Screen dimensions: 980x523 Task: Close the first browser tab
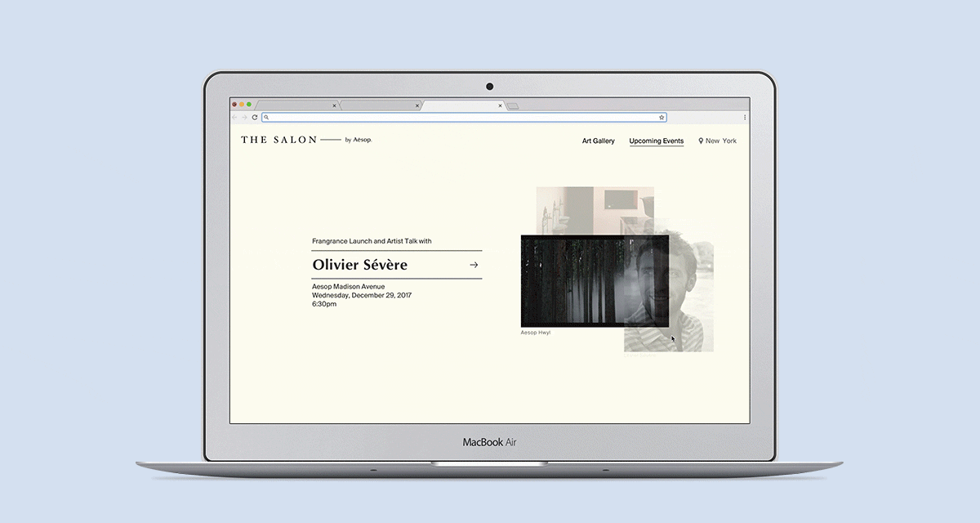coord(334,105)
